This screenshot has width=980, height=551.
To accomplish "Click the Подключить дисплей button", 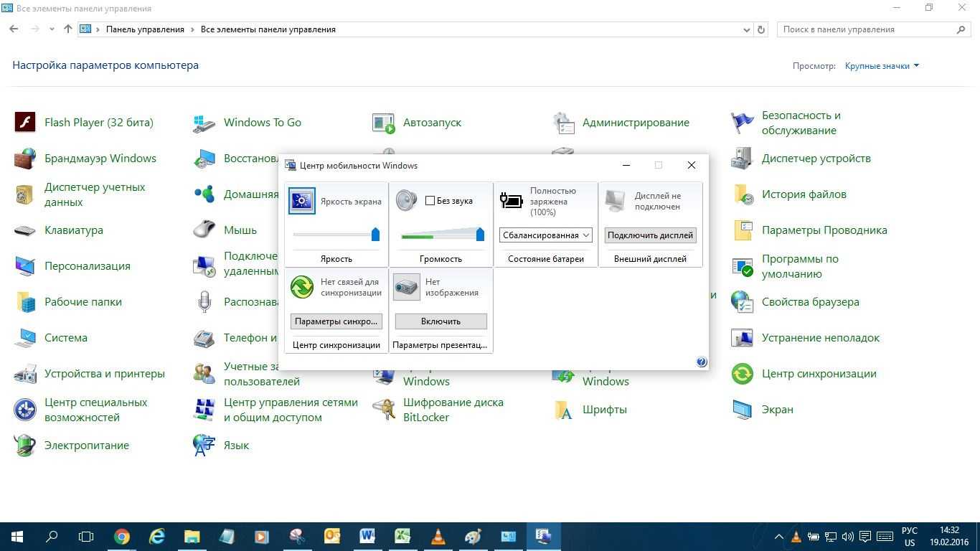I will click(650, 235).
